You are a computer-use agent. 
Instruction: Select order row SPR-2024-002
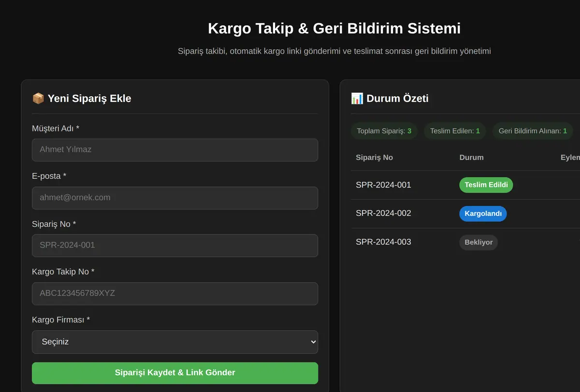click(465, 214)
